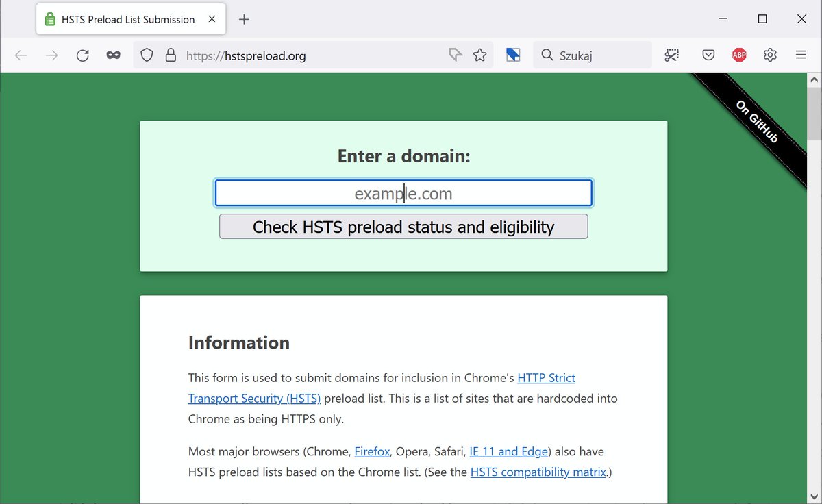Click the private browsing mask icon
Viewport: 822px width, 504px height.
pyautogui.click(x=114, y=55)
